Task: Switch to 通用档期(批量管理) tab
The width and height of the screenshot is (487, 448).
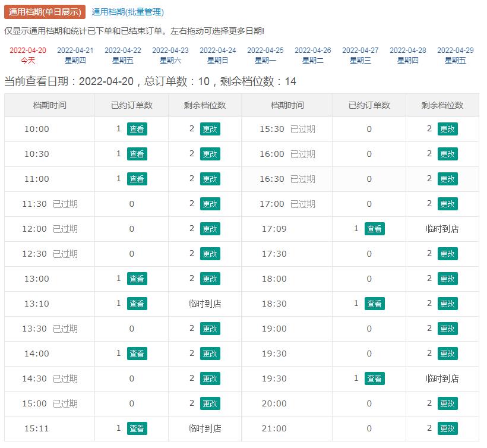Action: pyautogui.click(x=127, y=12)
